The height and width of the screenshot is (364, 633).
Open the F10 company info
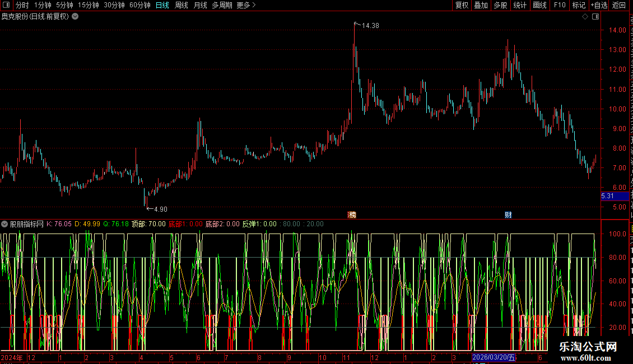tap(560, 5)
